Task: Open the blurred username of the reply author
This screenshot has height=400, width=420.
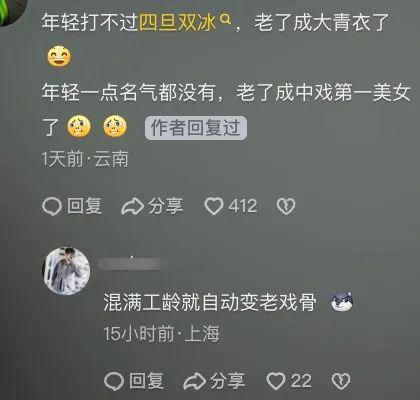Action: (x=129, y=264)
